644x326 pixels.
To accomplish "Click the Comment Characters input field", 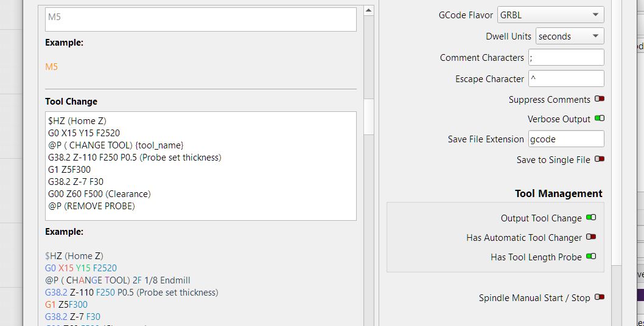I will click(566, 58).
